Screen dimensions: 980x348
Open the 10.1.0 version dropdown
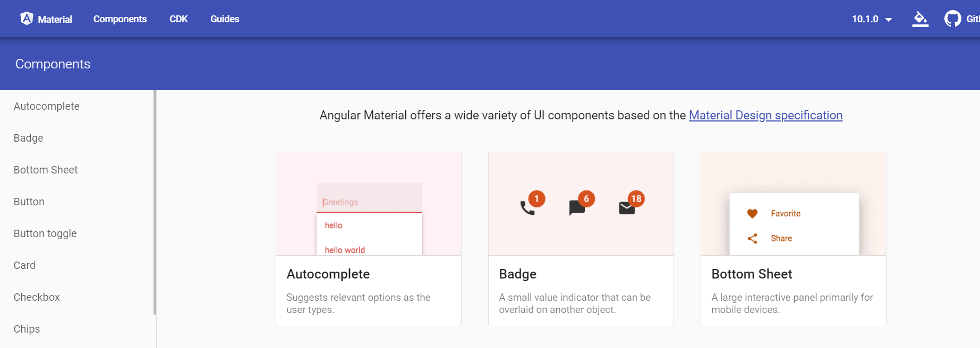(872, 19)
